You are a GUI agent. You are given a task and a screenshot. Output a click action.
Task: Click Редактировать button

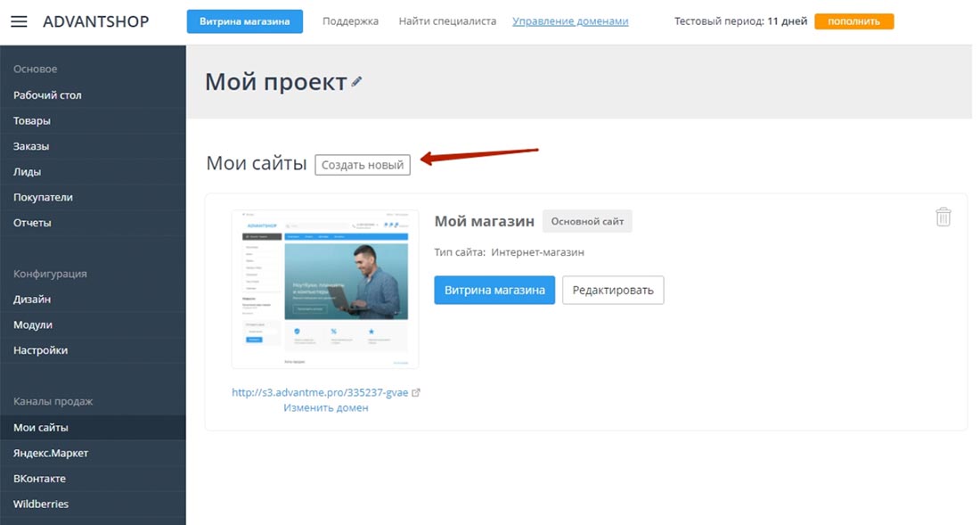tap(613, 290)
